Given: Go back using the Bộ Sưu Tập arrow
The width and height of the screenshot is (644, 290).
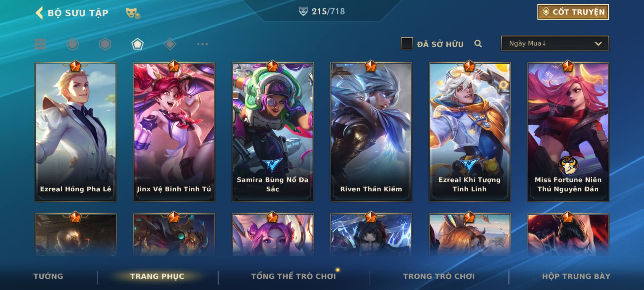Looking at the screenshot, I should pyautogui.click(x=39, y=13).
